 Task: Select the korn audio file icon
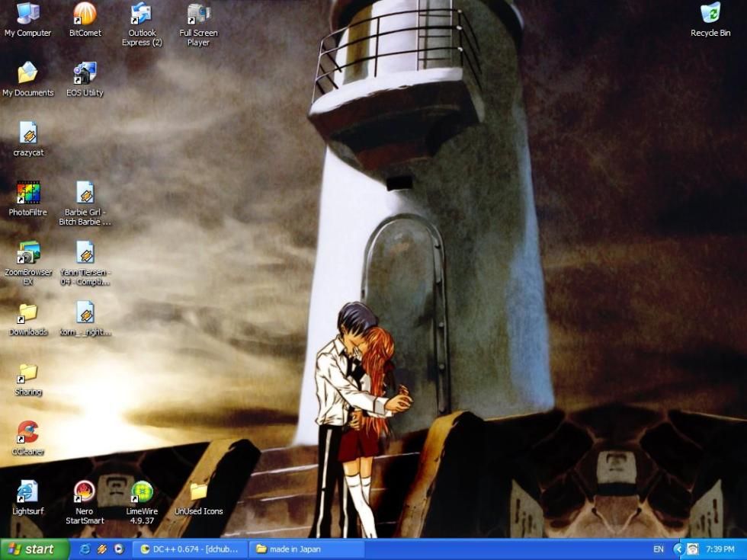click(85, 319)
